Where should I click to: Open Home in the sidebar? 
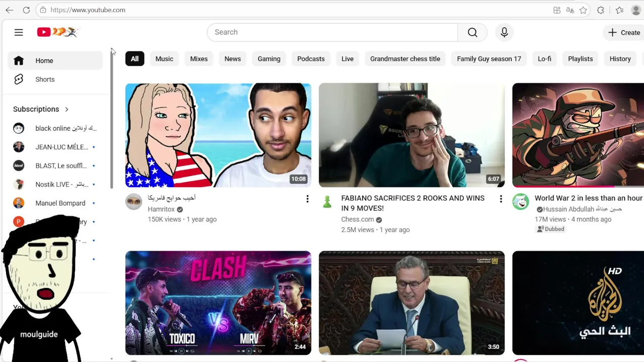point(55,61)
